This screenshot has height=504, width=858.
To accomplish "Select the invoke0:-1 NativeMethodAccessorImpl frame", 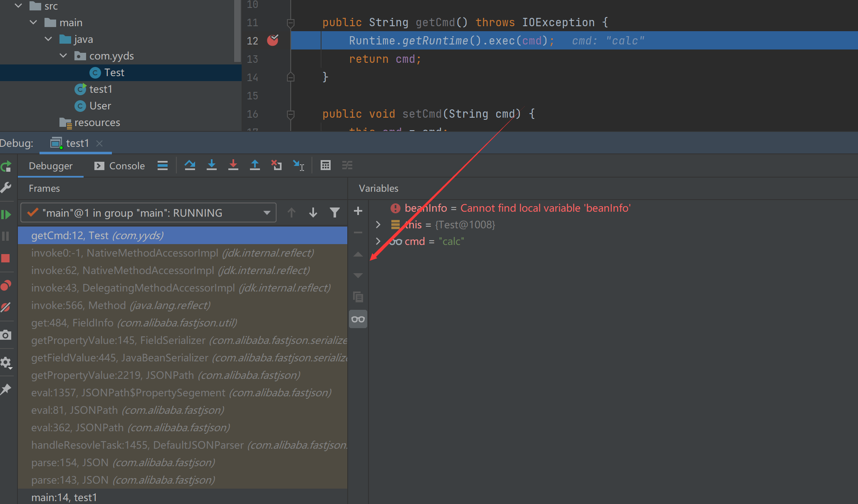I will [183, 253].
